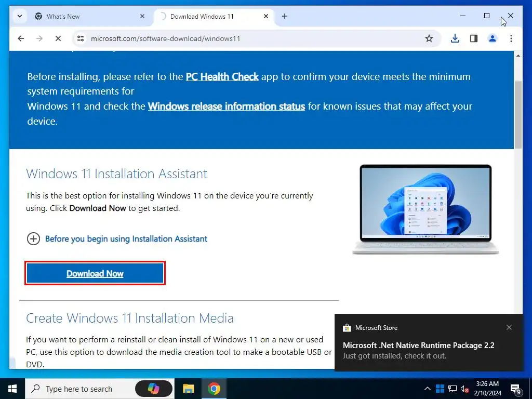Open the Windows Start menu
532x399 pixels.
(12, 389)
